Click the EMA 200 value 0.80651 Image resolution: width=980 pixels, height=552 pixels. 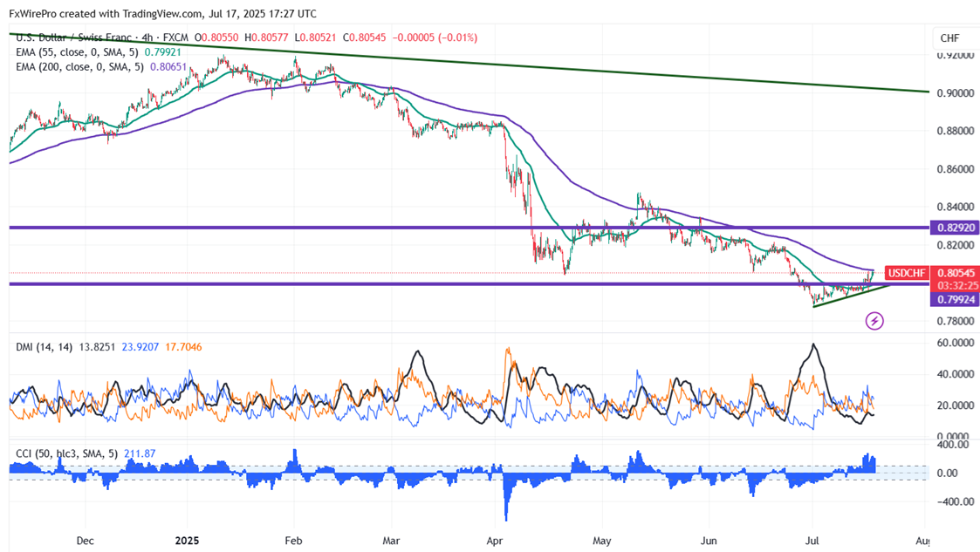(168, 67)
